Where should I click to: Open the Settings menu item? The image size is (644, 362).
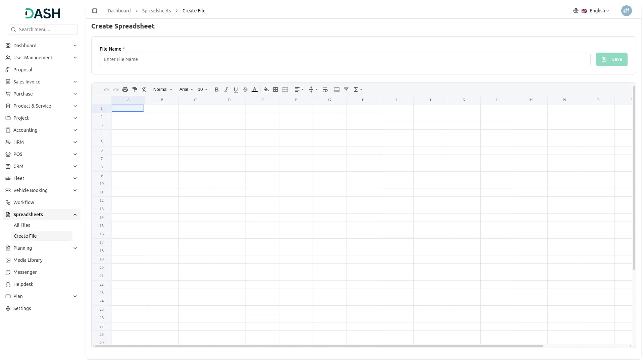tap(42, 308)
